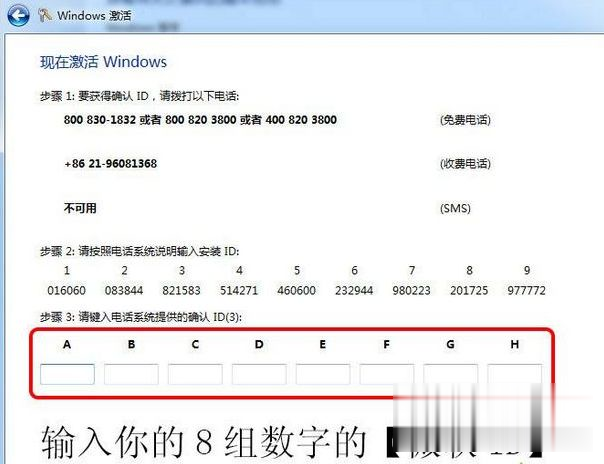Click the (免费电话) label
The height and width of the screenshot is (464, 604).
click(x=465, y=120)
